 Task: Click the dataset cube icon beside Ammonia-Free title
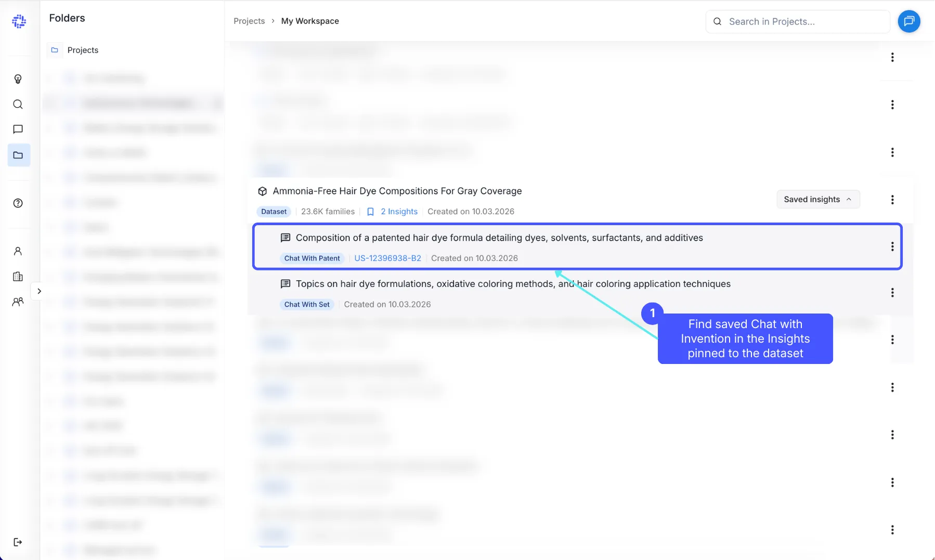[263, 191]
